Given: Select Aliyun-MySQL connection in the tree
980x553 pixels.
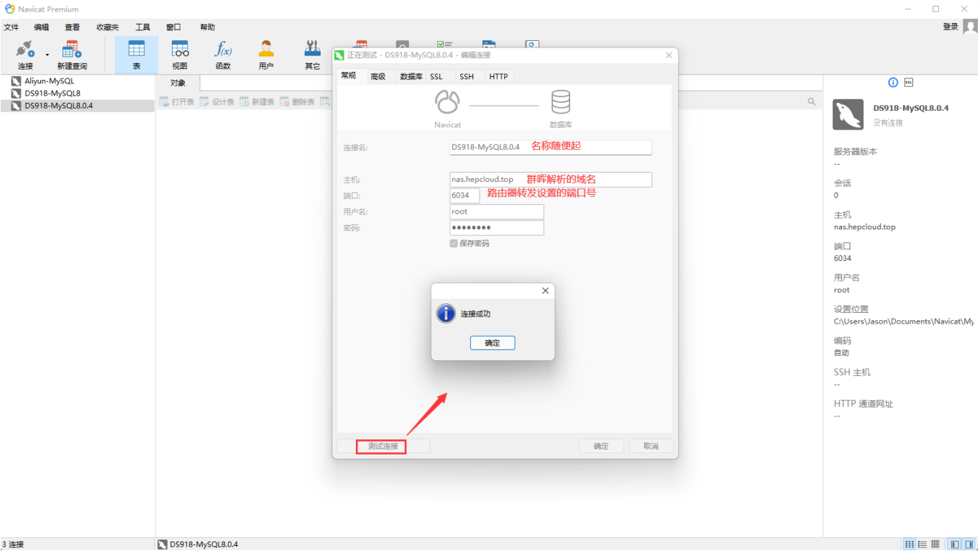Looking at the screenshot, I should point(49,81).
